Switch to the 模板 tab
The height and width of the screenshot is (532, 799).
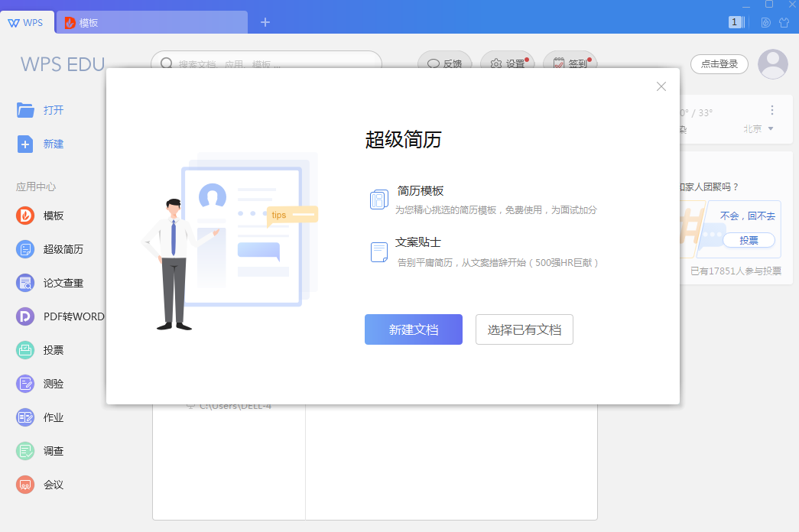pos(152,22)
